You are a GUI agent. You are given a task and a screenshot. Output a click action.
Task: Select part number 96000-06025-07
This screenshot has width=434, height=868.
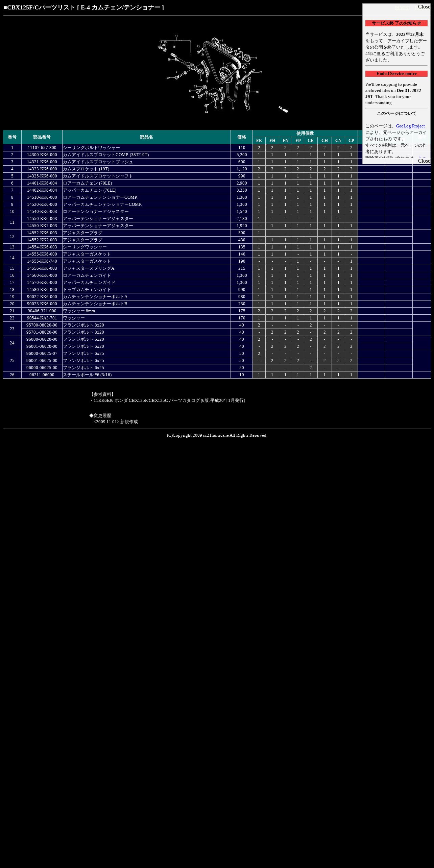click(42, 354)
